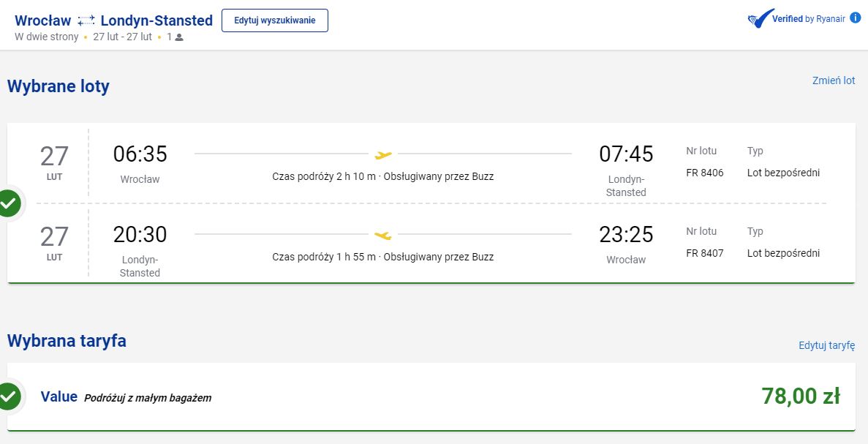Click the Wrocław Londyn-Stansted route title
Viewport: 868px width, 444px height.
113,20
